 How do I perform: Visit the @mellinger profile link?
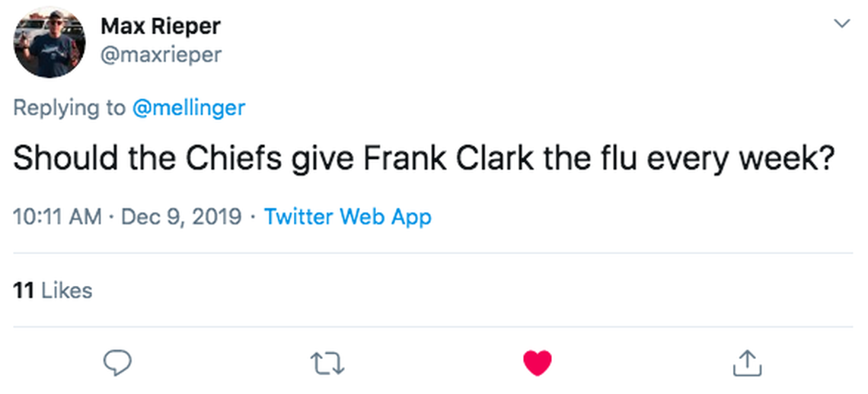[x=188, y=108]
